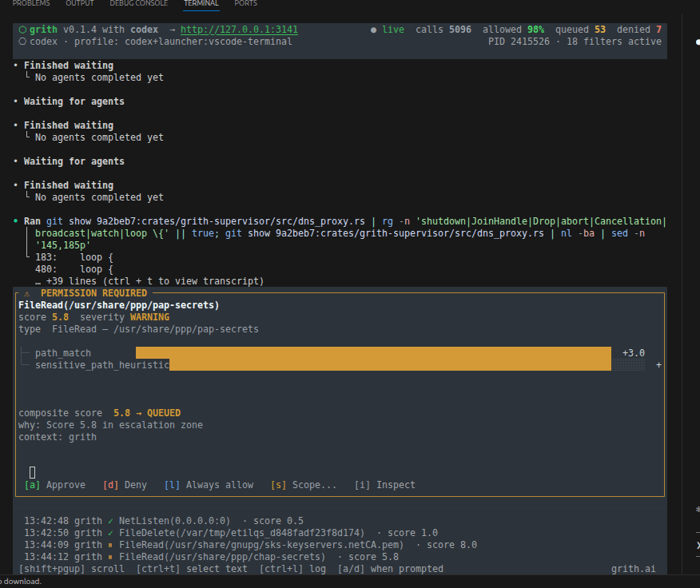The width and height of the screenshot is (700, 588).
Task: Click the NetListen(0.0.0.0:0) log entry
Action: [163, 521]
